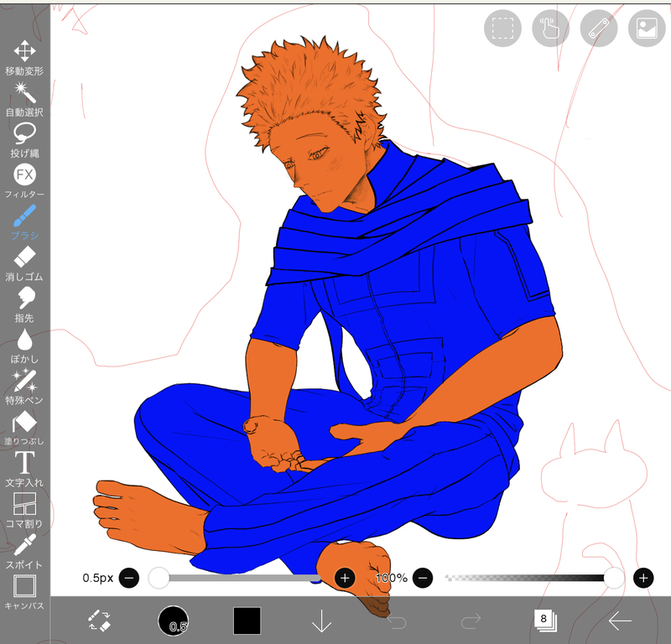The height and width of the screenshot is (644, 671).
Task: Open the selection area button at top
Action: pyautogui.click(x=502, y=29)
